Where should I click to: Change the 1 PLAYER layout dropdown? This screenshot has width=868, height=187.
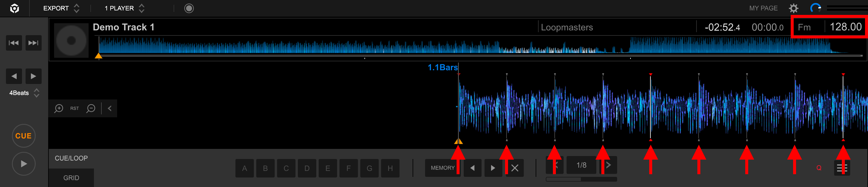(124, 8)
